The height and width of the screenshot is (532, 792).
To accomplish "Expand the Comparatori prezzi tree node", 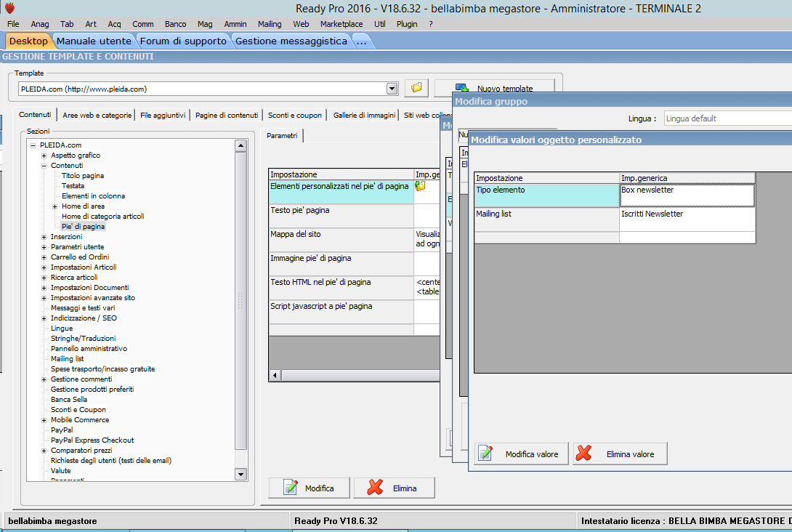I will (x=44, y=451).
